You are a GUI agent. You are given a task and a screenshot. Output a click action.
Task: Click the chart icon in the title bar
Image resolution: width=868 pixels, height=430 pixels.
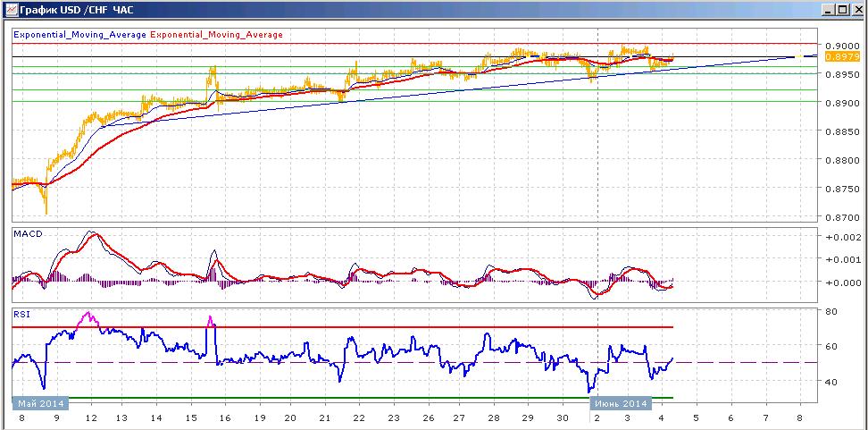10,10
